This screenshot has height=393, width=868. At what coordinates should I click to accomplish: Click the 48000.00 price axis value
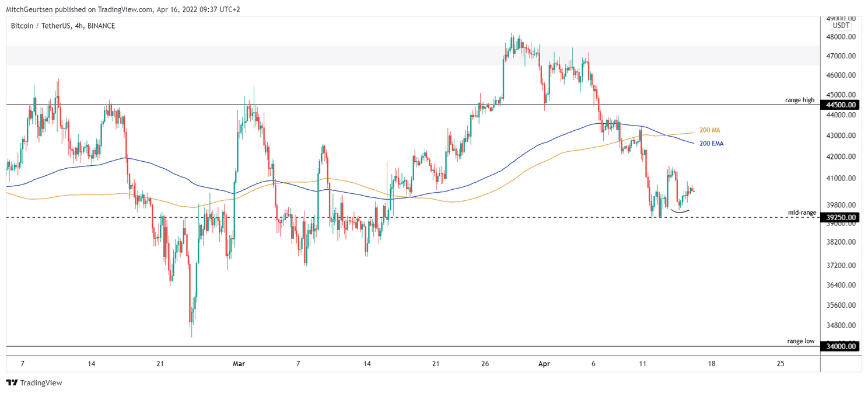pos(841,37)
